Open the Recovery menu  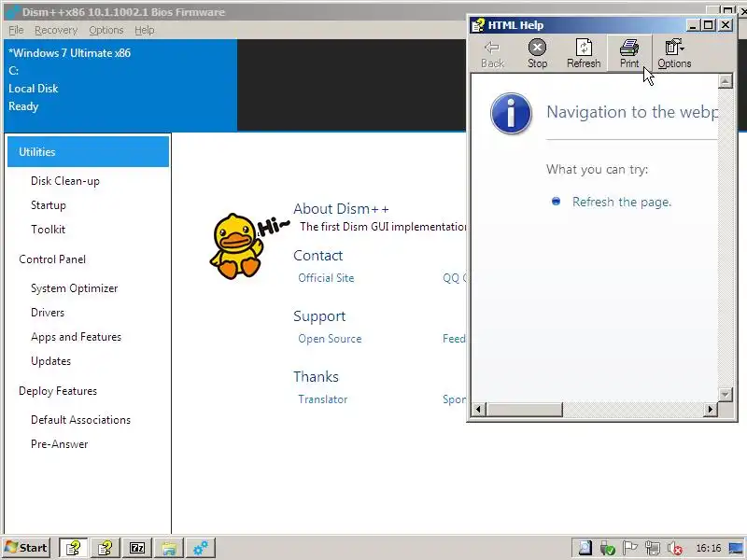click(x=56, y=30)
